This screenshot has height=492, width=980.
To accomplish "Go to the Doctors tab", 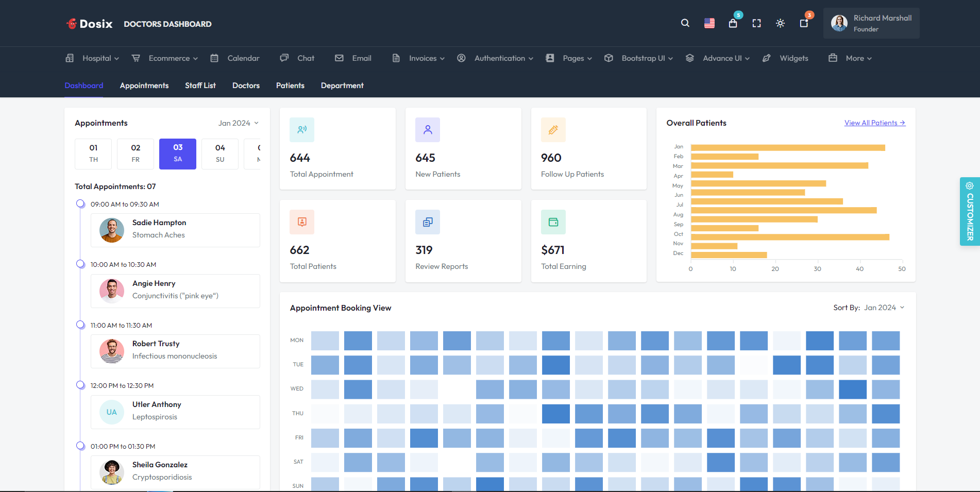I will (x=246, y=86).
